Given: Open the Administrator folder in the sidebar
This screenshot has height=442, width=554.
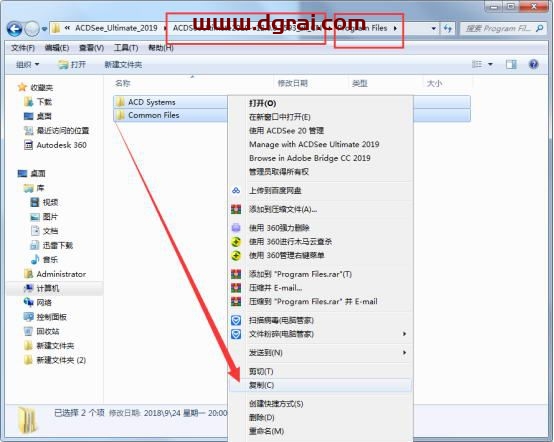Looking at the screenshot, I should point(61,274).
